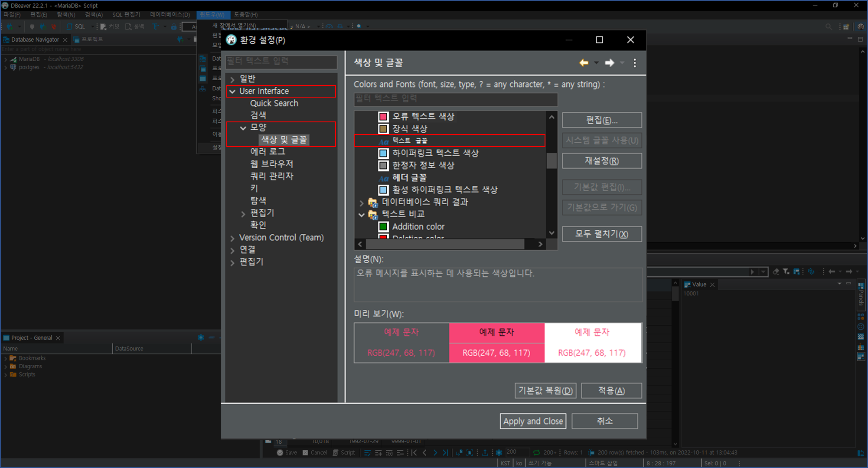Open the search menu (검색(A))

click(x=94, y=15)
